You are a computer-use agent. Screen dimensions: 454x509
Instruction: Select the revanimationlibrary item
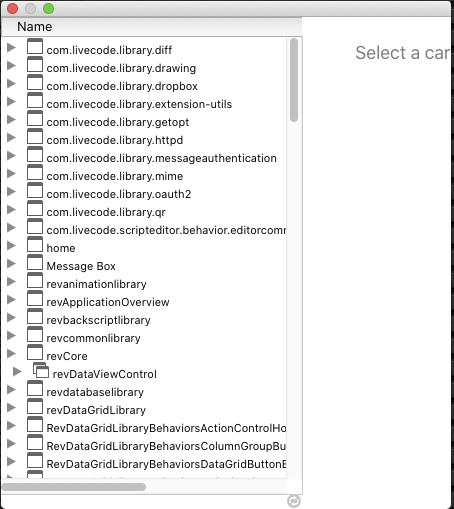tap(96, 284)
